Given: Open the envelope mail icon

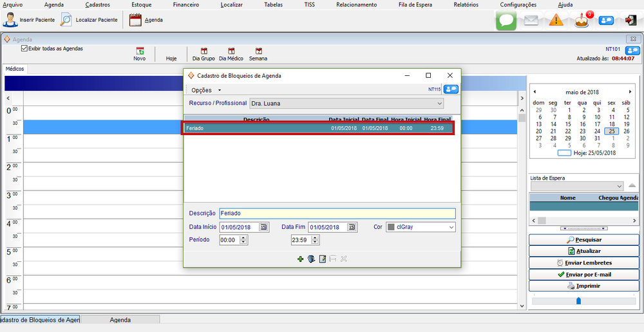Looking at the screenshot, I should click(531, 20).
